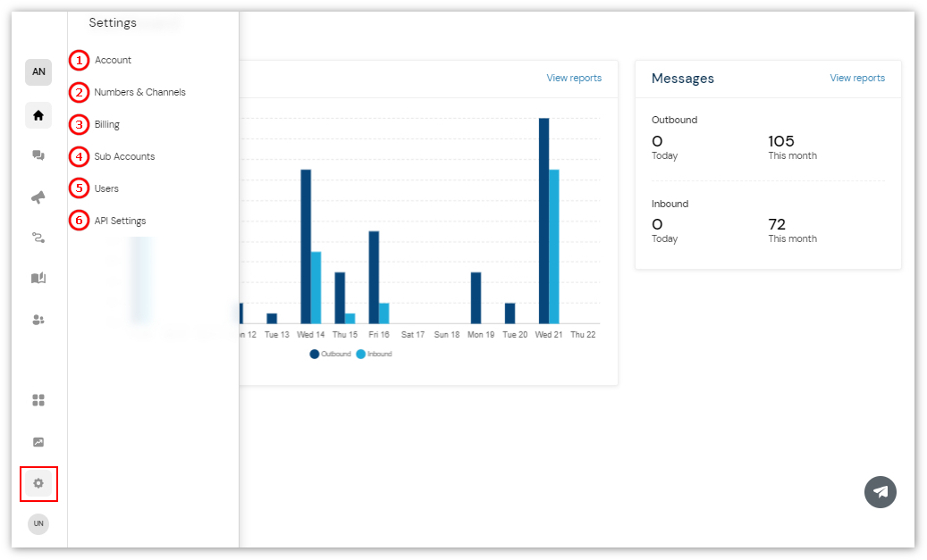This screenshot has height=560, width=927.
Task: Open API Settings
Action: point(118,221)
